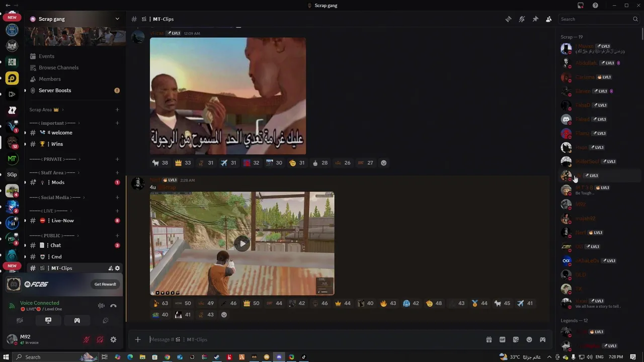
Task: Send a gift using gift icon
Action: pyautogui.click(x=489, y=339)
